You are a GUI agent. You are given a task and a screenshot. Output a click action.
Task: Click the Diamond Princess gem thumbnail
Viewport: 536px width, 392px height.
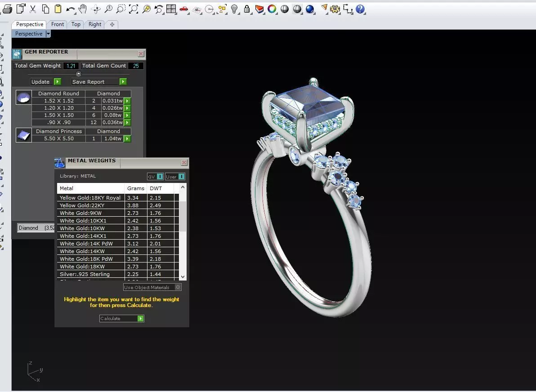(23, 135)
